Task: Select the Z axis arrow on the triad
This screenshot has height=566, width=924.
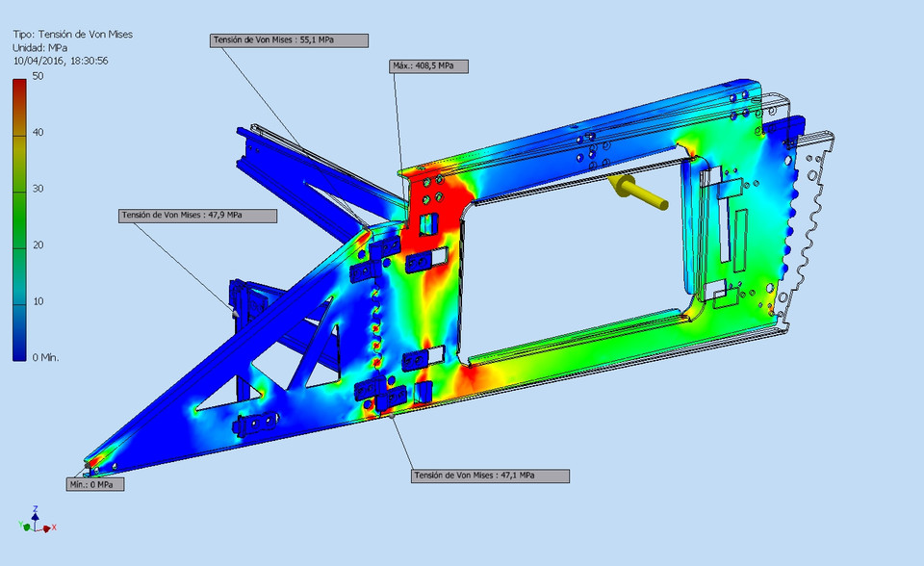Action: coord(36,517)
